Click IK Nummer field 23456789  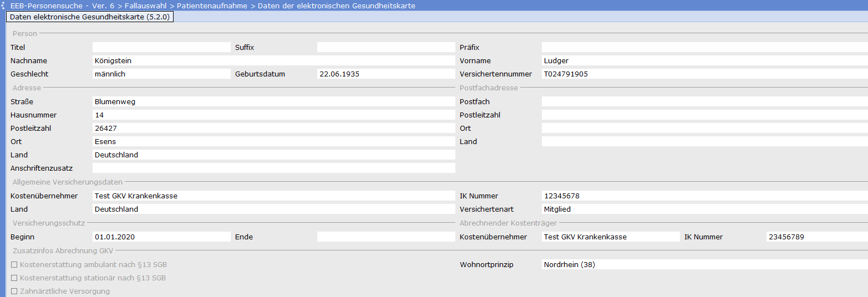pyautogui.click(x=817, y=237)
